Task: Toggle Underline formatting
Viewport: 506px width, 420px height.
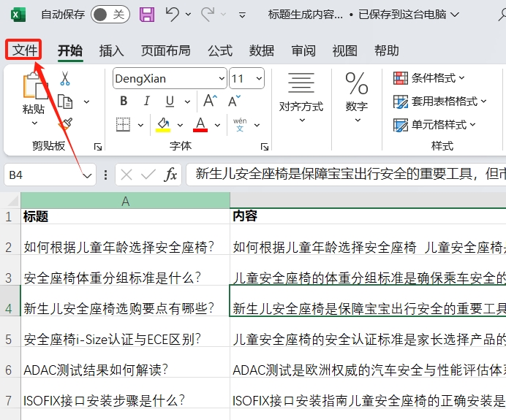Action: tap(170, 102)
